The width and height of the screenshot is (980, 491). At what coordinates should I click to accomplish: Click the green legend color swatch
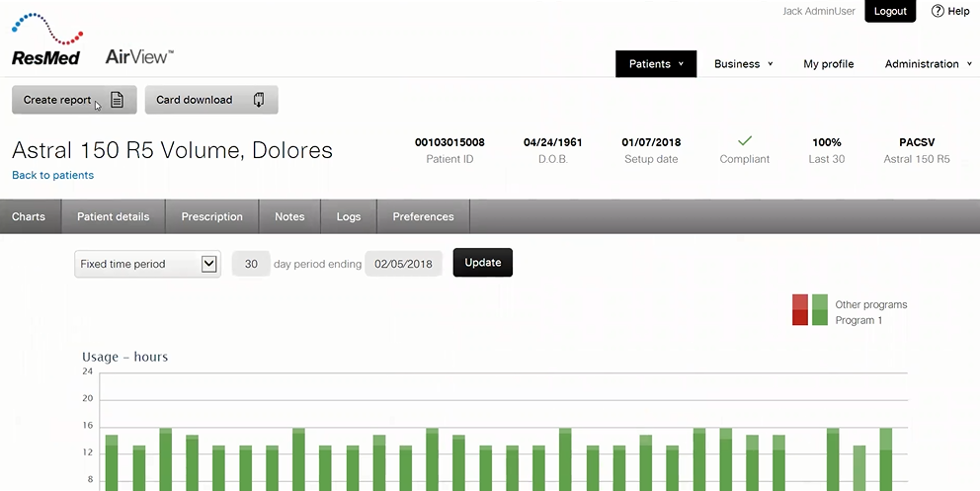(x=819, y=310)
